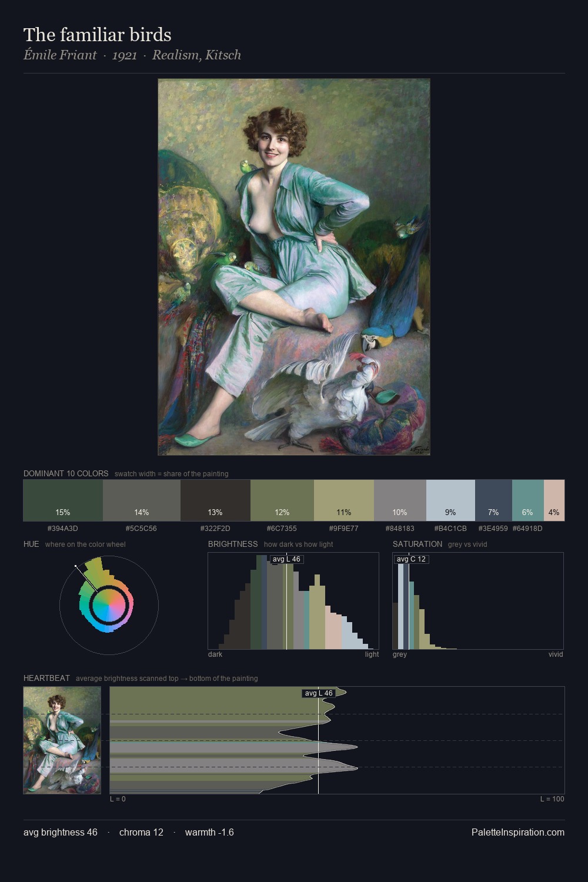Click the hex code '#394A3D'
Image resolution: width=588 pixels, height=882 pixels.
click(63, 528)
